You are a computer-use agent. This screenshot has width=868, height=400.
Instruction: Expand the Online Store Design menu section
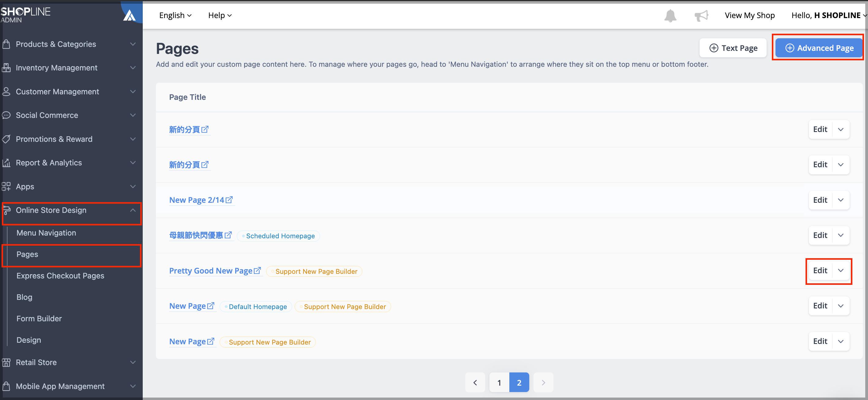70,210
